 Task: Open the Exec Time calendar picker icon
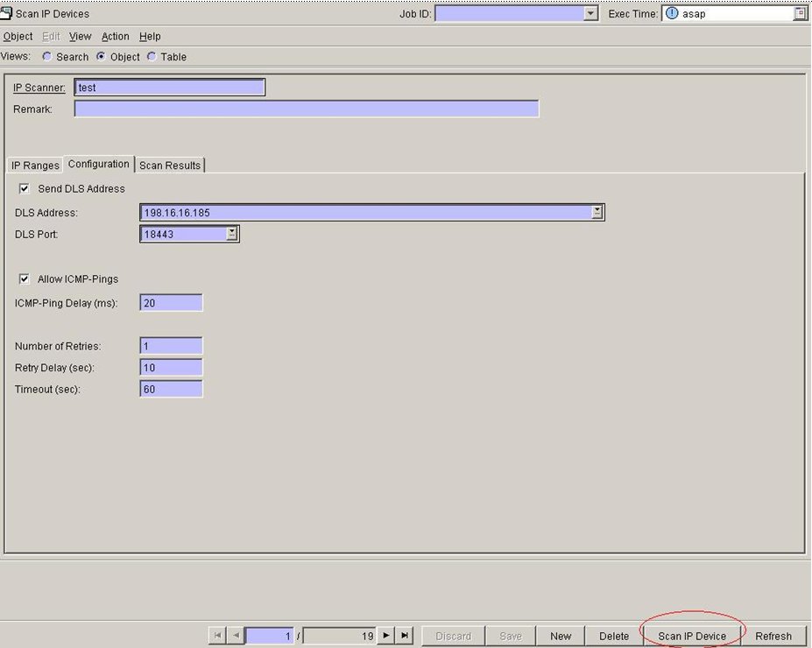800,14
